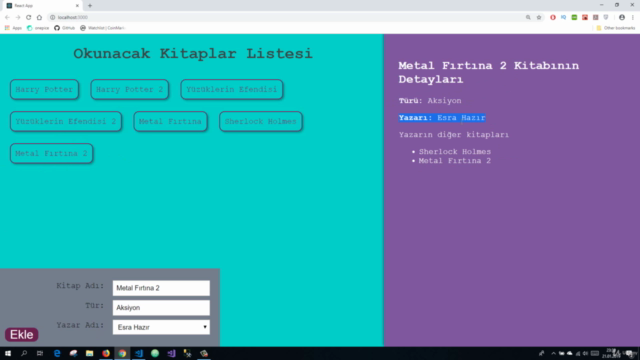The width and height of the screenshot is (640, 360).
Task: Open Visual Studio Code from the taskbar
Action: point(138,353)
